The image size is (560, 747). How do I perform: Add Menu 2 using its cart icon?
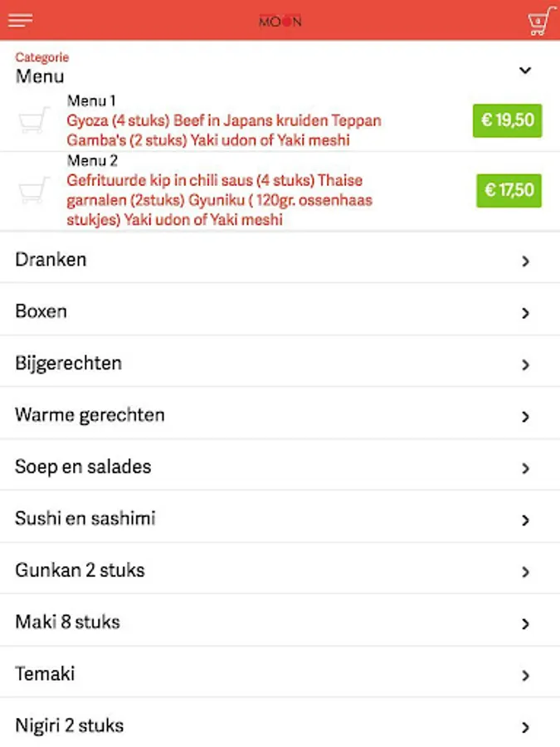pyautogui.click(x=34, y=190)
